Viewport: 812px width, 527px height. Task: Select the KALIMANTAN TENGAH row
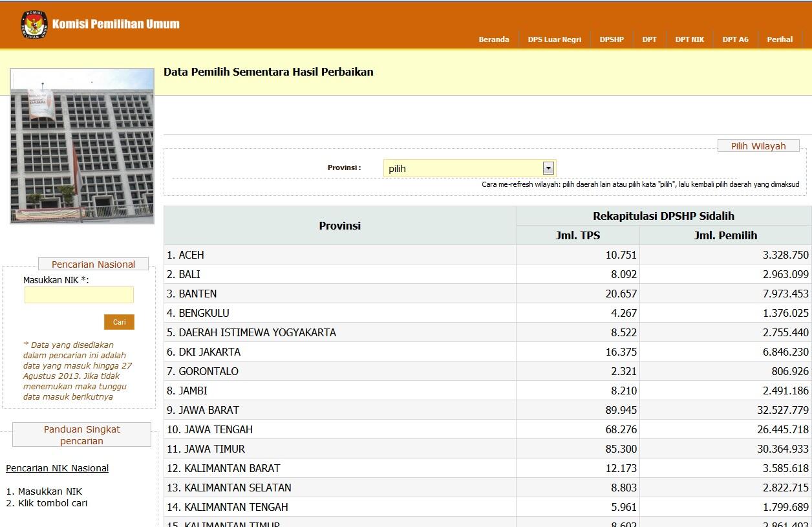(x=487, y=507)
